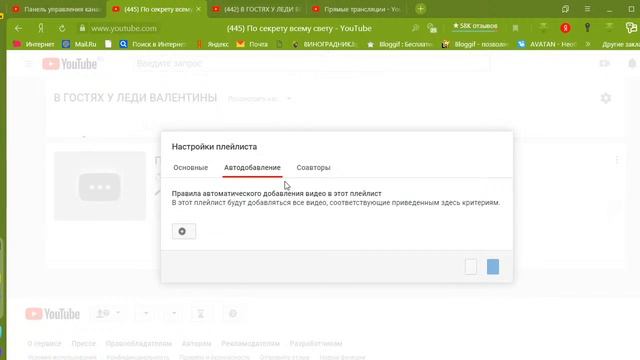640x360 pixels.
Task: Open the ВИНОГРАДНИК bookmark
Action: (x=325, y=44)
